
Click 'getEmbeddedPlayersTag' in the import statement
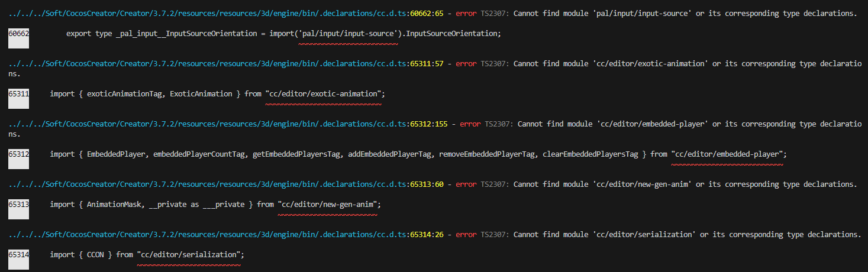pyautogui.click(x=296, y=154)
